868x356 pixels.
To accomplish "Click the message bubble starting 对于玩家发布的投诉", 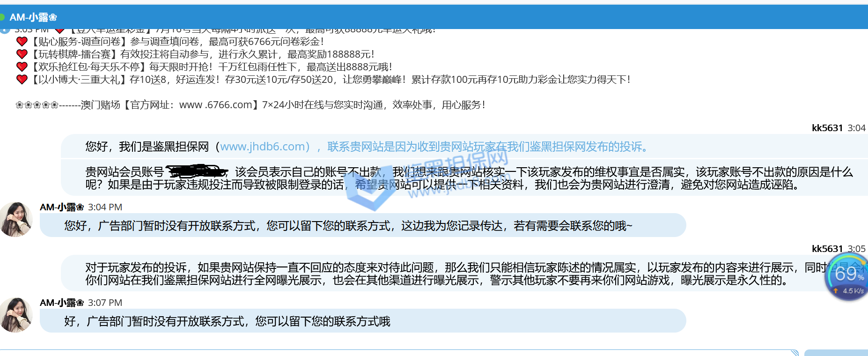I will pyautogui.click(x=440, y=274).
